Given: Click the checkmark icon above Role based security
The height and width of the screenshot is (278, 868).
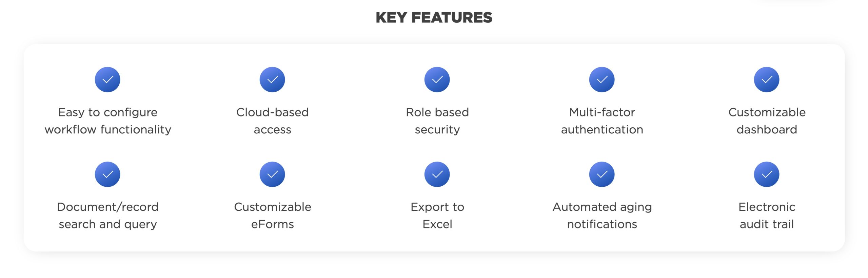Looking at the screenshot, I should 437,79.
